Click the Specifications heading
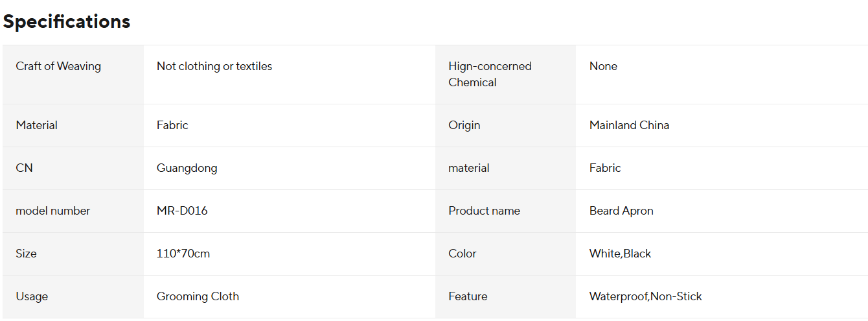Viewport: 868px width, 321px height. [x=67, y=21]
